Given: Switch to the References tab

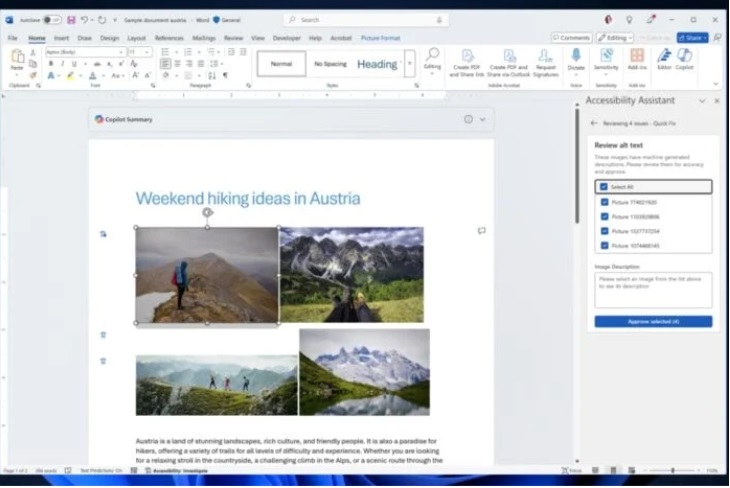Looking at the screenshot, I should [169, 38].
